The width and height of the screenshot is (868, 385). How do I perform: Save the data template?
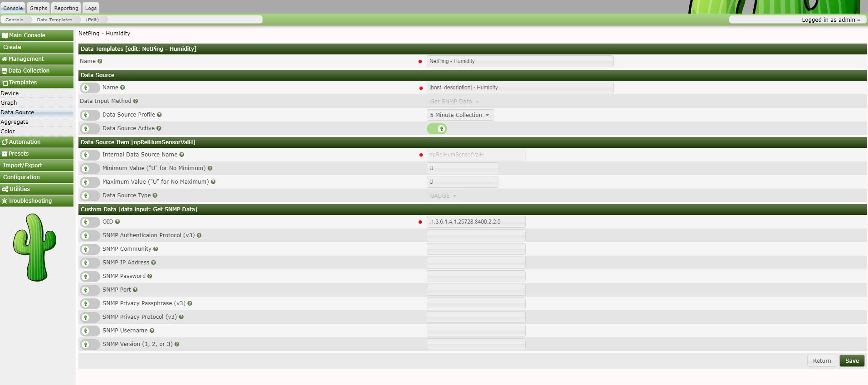coord(852,361)
